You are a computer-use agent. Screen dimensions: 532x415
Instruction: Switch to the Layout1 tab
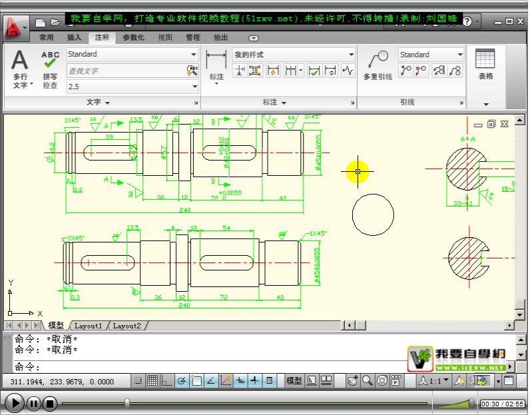pos(88,326)
